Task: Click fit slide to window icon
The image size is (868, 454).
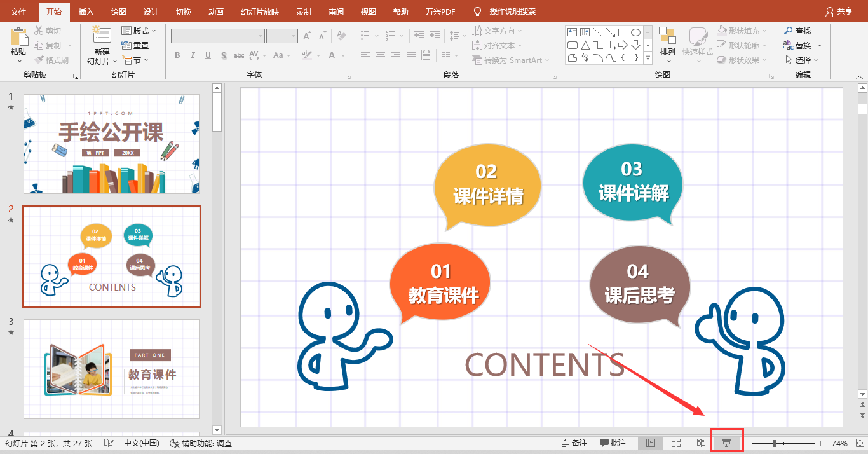Action: click(x=860, y=443)
